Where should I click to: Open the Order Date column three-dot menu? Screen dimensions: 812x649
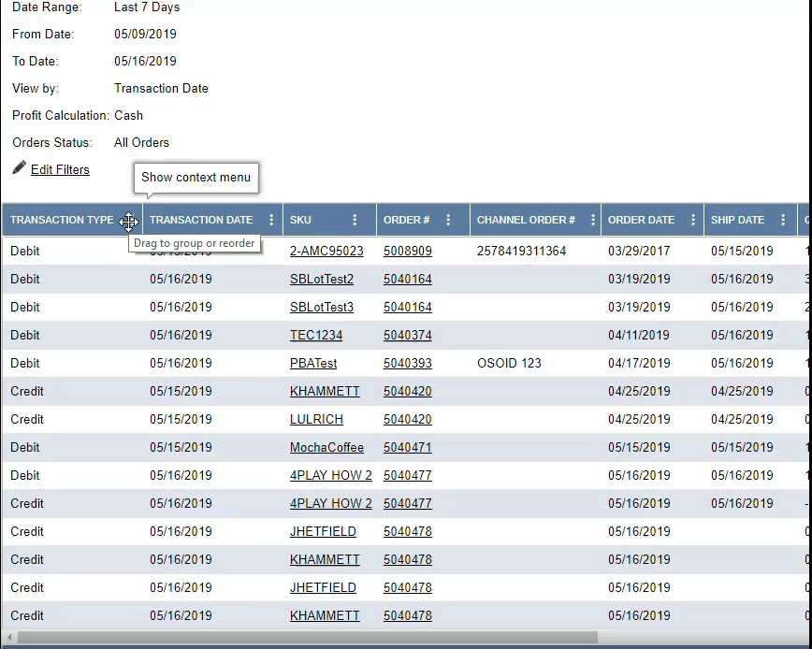point(692,221)
